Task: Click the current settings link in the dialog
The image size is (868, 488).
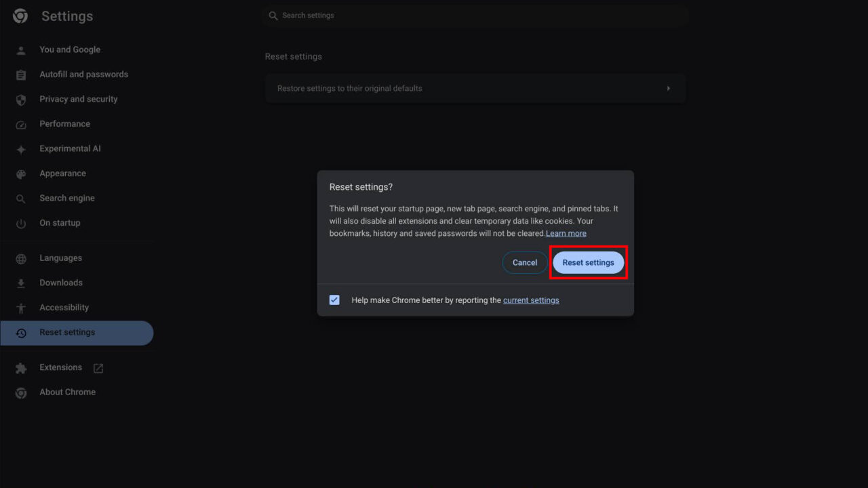Action: coord(531,300)
